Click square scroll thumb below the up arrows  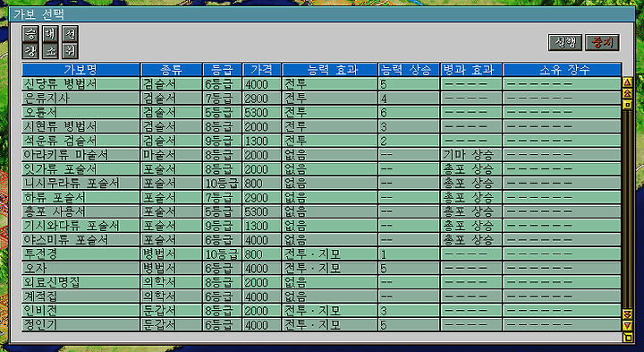627,105
